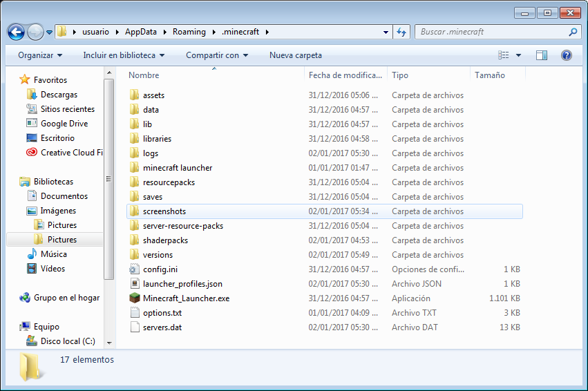
Task: Click the Buscar .minecraft search field
Action: click(491, 32)
